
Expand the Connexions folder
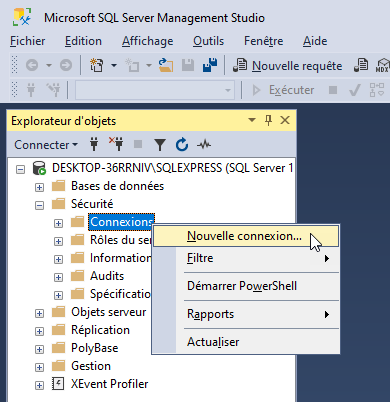58,223
